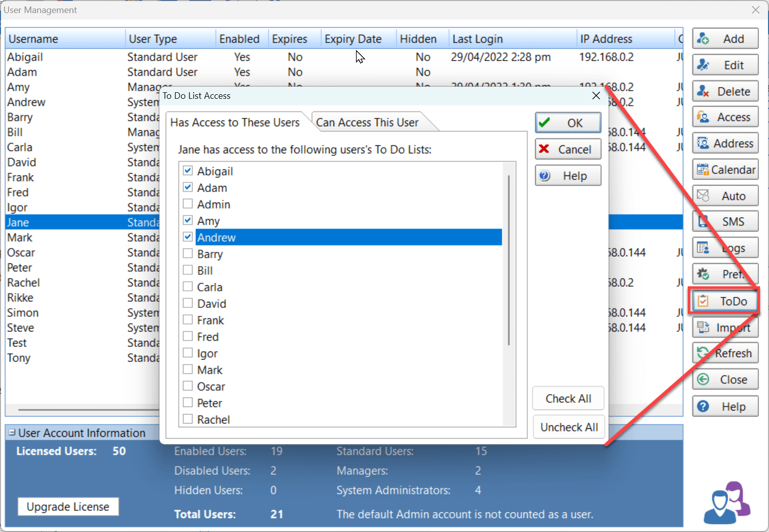Check the Fred checkbox

(x=188, y=336)
